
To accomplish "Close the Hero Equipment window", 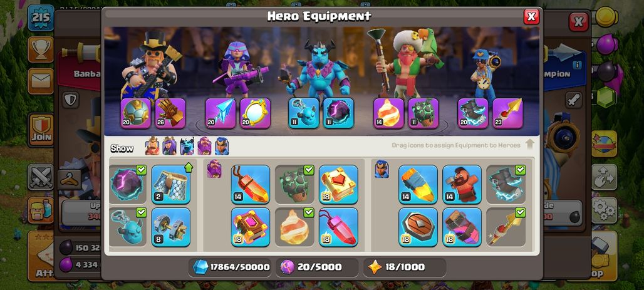I will click(531, 16).
